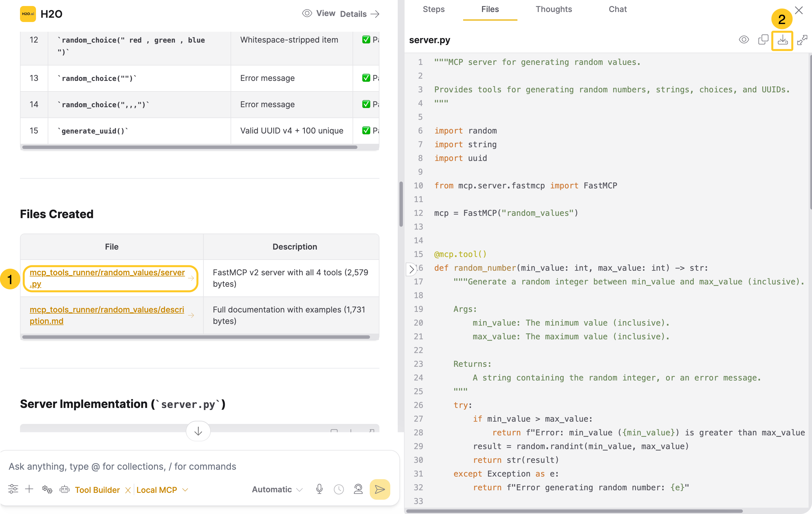Open the mcp_tools_runner/random_values/server.py link
Viewport: 812px width, 514px height.
tap(107, 278)
